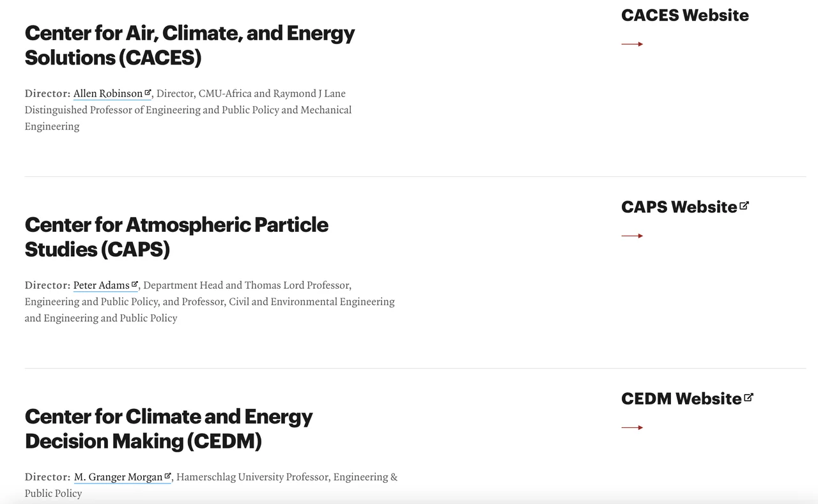
Task: Click external-link icon beside Peter Adams
Action: [135, 284]
